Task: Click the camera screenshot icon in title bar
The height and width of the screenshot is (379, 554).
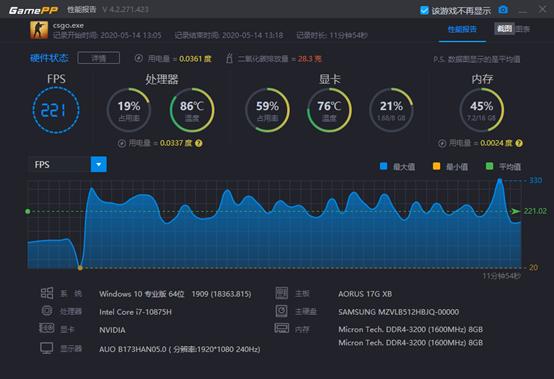Action: tap(503, 10)
